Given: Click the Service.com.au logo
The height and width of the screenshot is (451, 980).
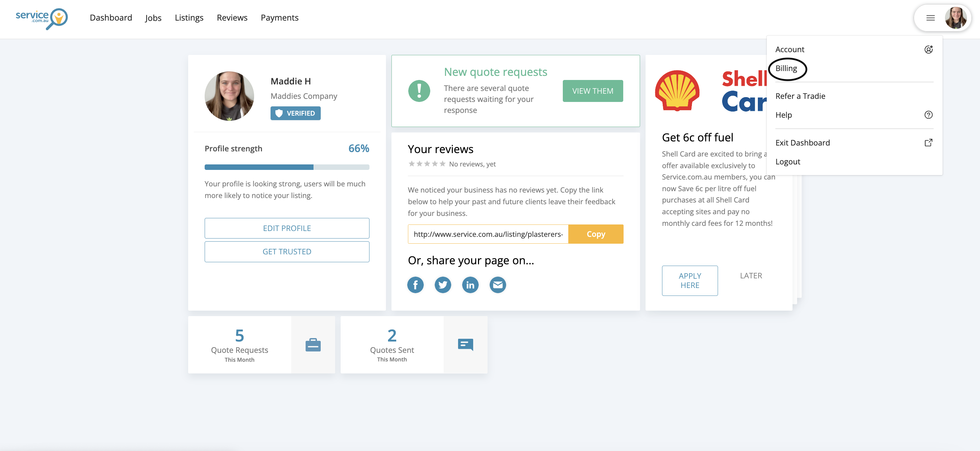Looking at the screenshot, I should [x=42, y=18].
